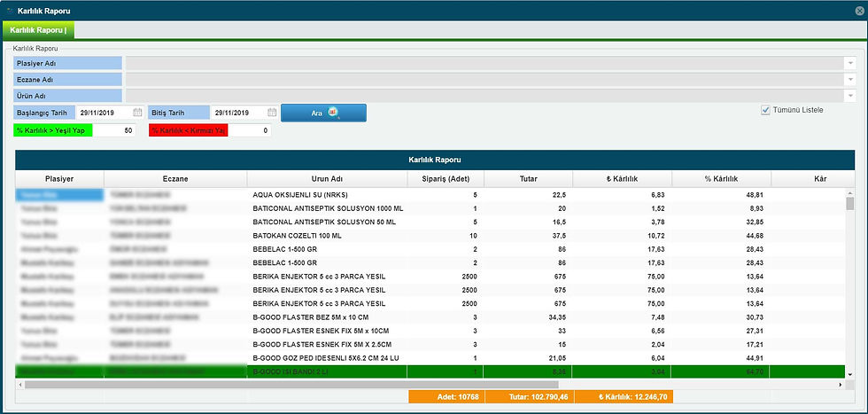
Task: Click the ₺ Kârlılık: 12.246,70 total summary
Action: tap(624, 397)
